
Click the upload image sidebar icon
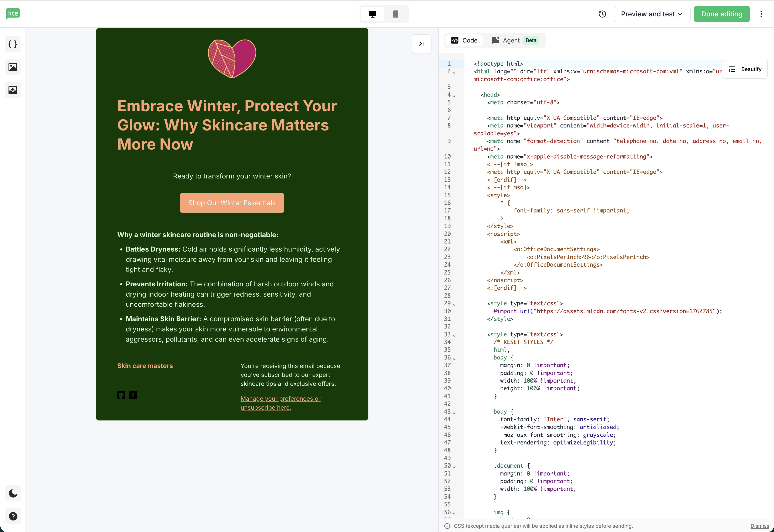pyautogui.click(x=13, y=90)
